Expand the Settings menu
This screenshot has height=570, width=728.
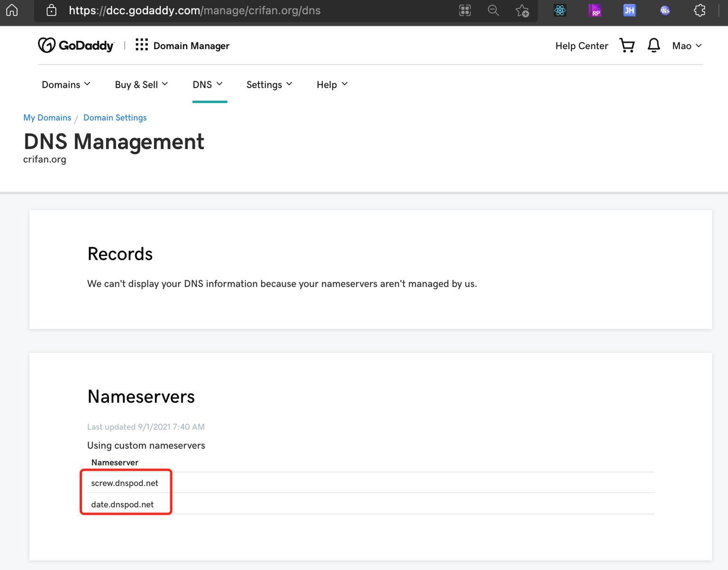269,84
